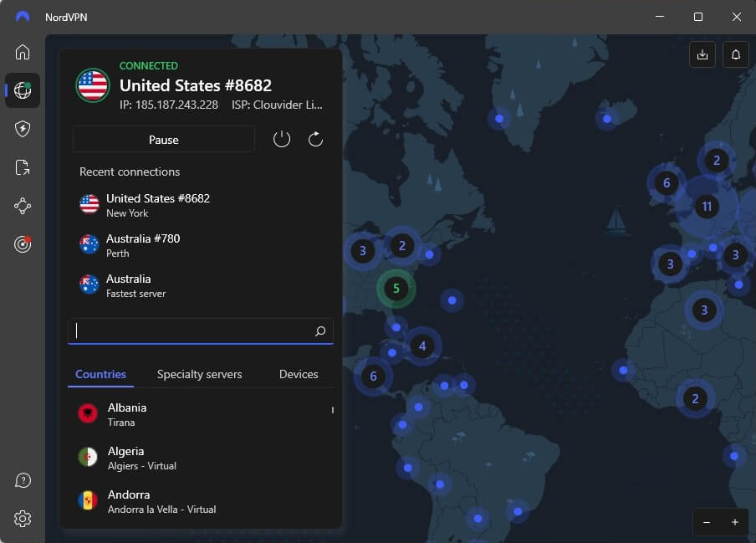
Task: Click the reconnect refresh arrow icon
Action: click(315, 140)
